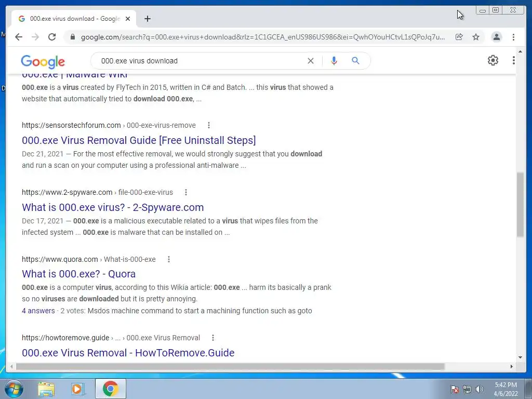Restore down the Chrome window
This screenshot has width=532, height=399.
(x=496, y=10)
